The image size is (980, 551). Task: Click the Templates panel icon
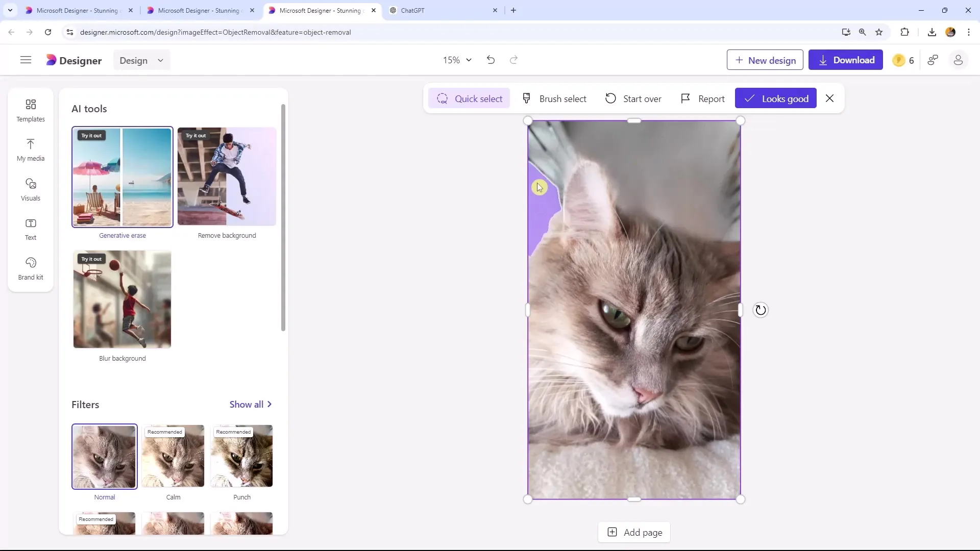coord(30,110)
